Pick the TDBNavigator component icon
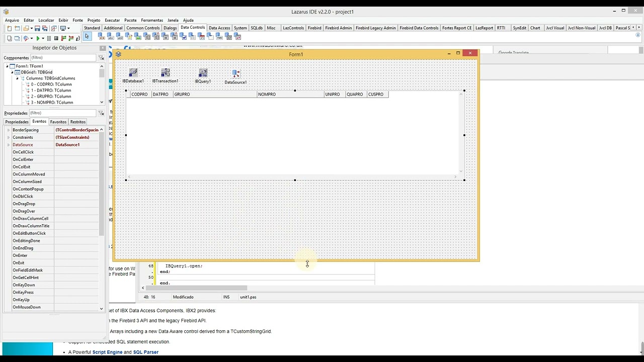644x362 pixels. point(102,36)
